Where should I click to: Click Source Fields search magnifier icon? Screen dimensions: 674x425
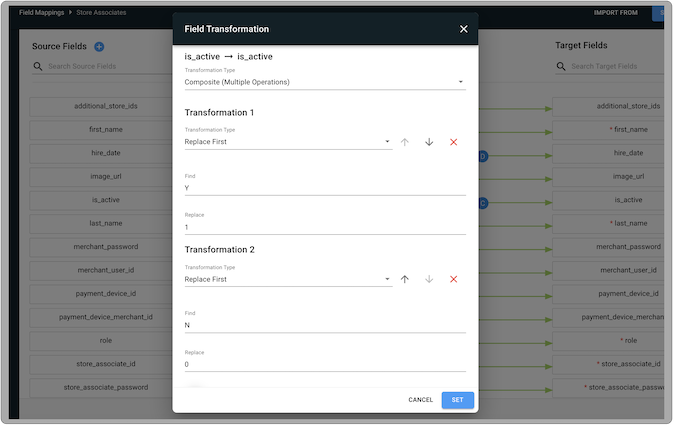click(x=38, y=66)
